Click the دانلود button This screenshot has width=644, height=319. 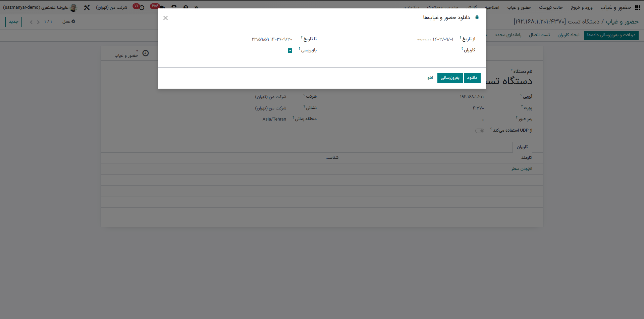click(x=472, y=78)
